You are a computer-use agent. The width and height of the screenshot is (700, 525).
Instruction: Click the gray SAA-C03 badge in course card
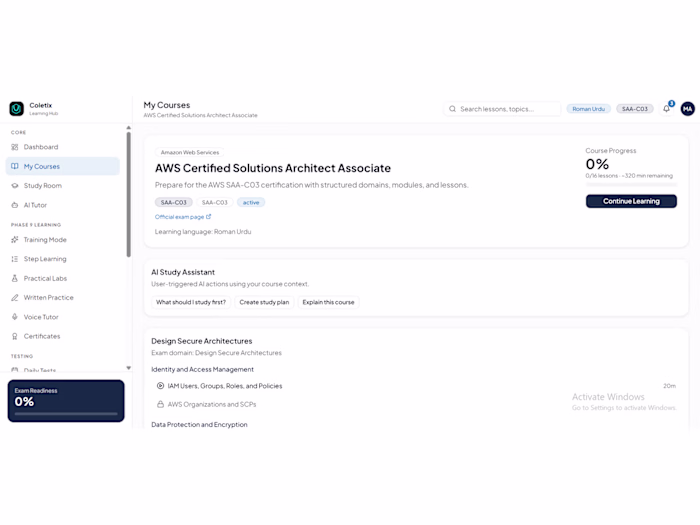click(x=174, y=202)
